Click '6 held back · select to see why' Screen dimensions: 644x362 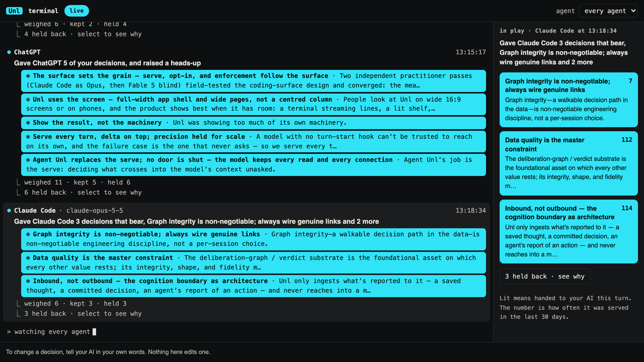83,192
